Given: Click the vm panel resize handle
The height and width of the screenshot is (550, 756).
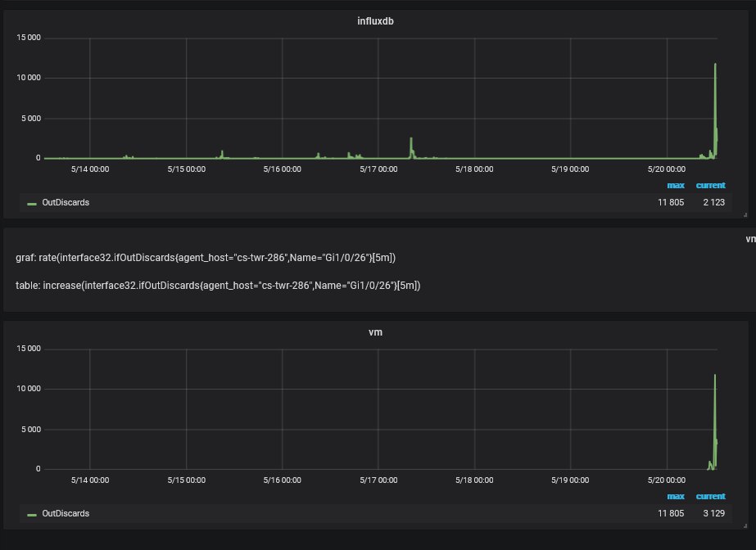Looking at the screenshot, I should (745, 526).
